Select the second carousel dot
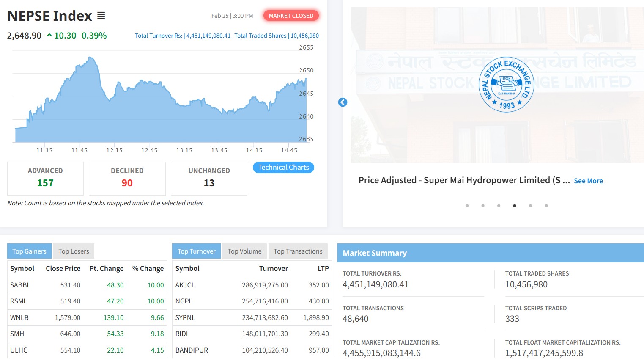The image size is (644, 364). 483,206
